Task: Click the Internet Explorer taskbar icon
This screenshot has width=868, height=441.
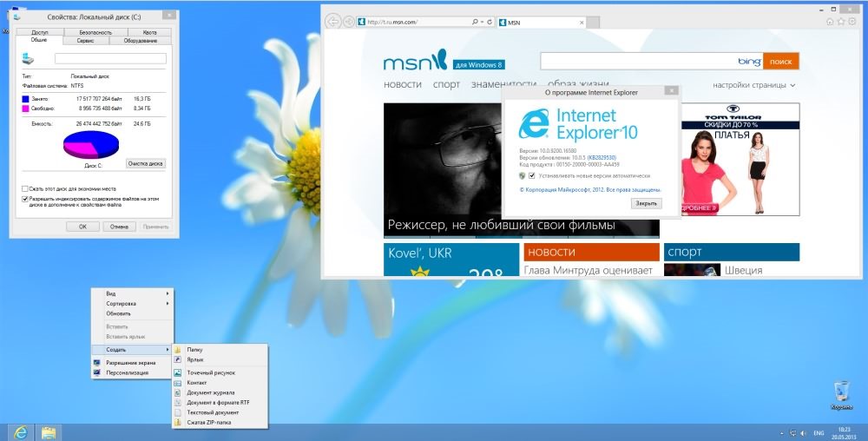Action: (19, 431)
